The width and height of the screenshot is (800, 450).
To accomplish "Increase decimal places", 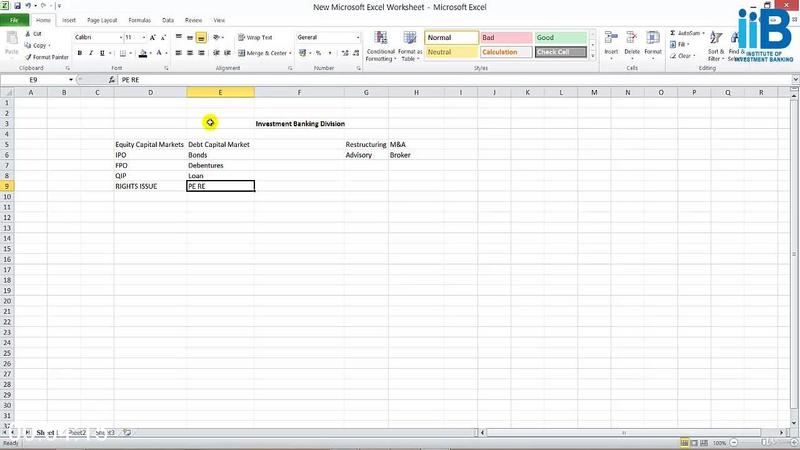I will pos(345,53).
